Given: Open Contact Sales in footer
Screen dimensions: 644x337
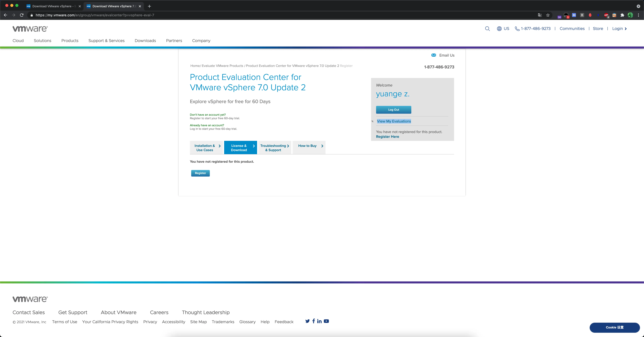Looking at the screenshot, I should [x=29, y=312].
